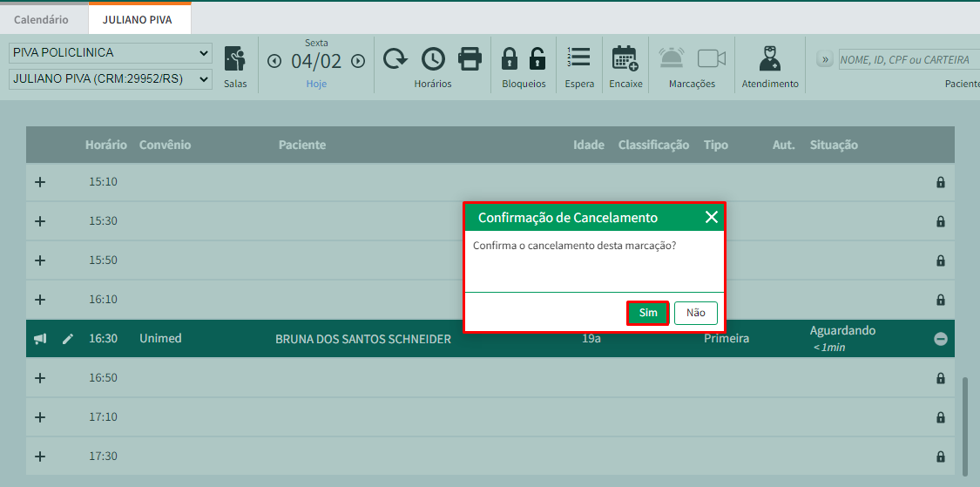
Task: Expand the patient search panel arrow
Action: pyautogui.click(x=824, y=59)
